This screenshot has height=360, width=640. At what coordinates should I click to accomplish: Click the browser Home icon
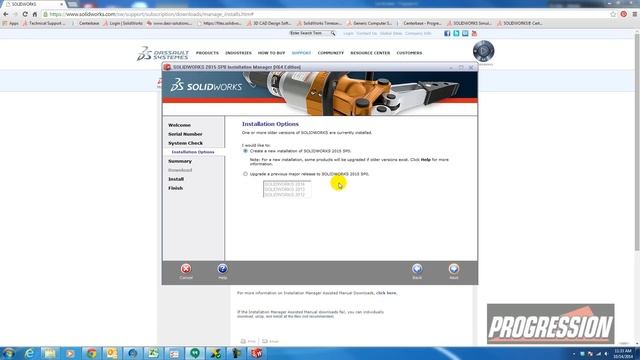35,14
